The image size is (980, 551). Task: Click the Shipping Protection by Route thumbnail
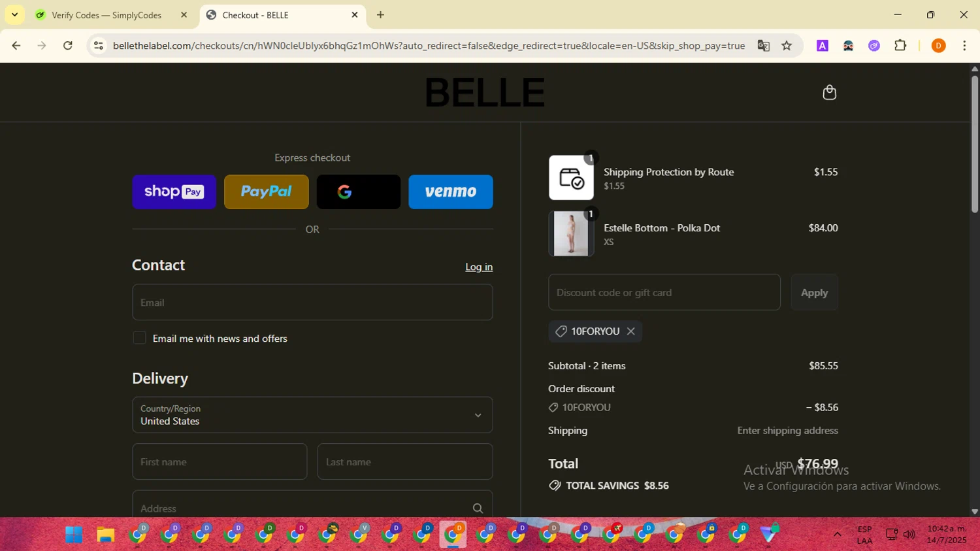571,178
